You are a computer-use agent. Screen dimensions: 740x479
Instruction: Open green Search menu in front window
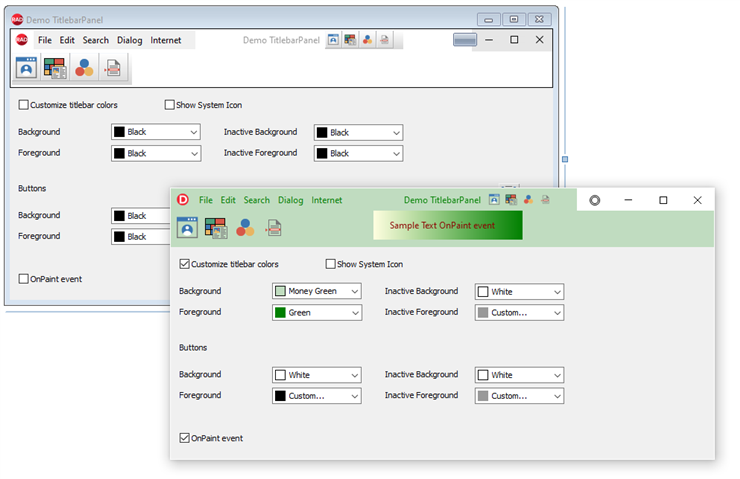257,200
